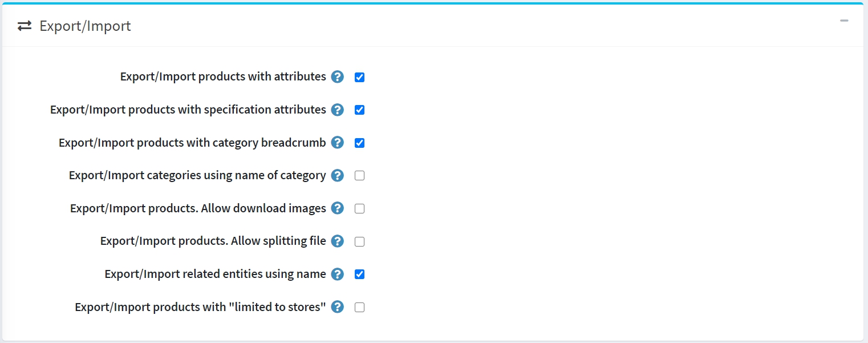
Task: Click help icon for "limited to stores"
Action: pos(338,307)
